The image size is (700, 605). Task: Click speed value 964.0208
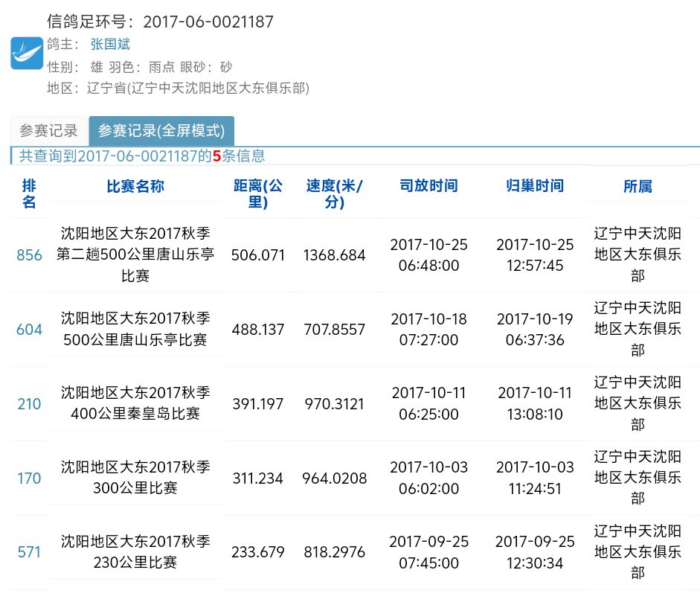(334, 478)
